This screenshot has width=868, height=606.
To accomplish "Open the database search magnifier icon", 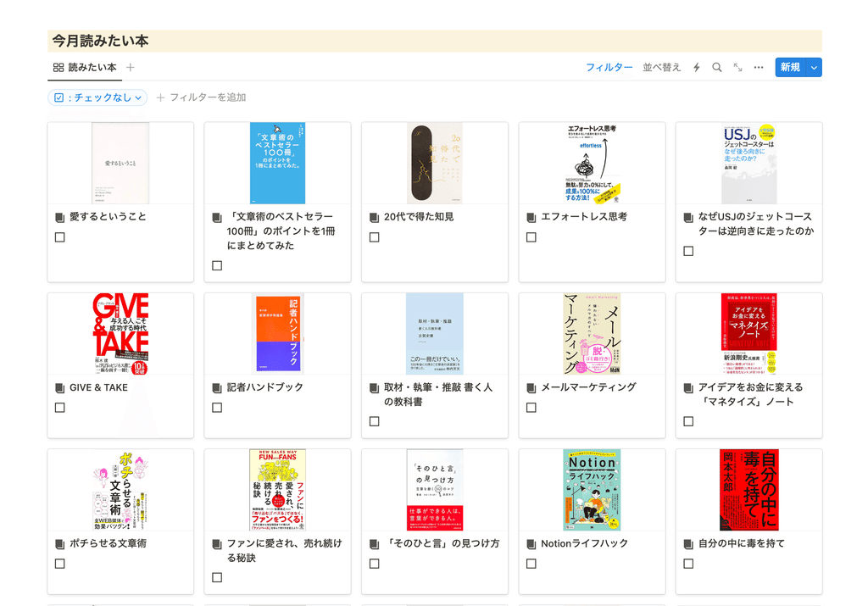I will coord(717,68).
